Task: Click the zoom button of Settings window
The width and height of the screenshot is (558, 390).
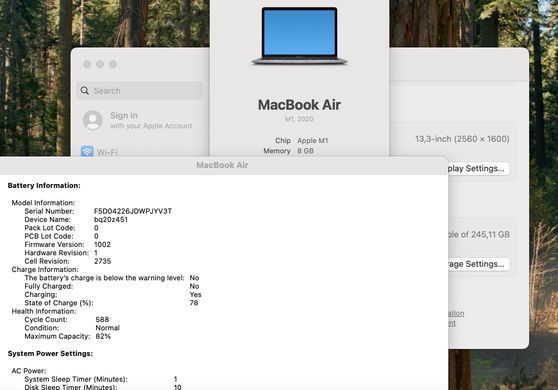Action: (x=113, y=64)
